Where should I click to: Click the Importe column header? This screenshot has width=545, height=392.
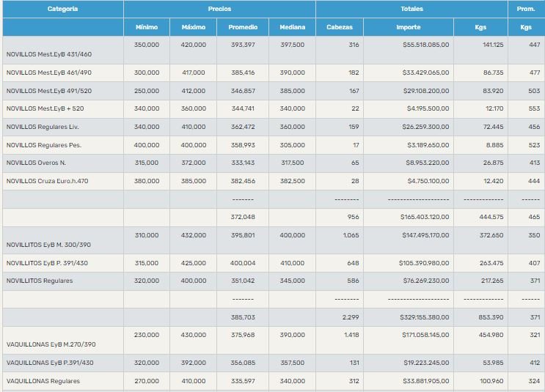pos(408,27)
